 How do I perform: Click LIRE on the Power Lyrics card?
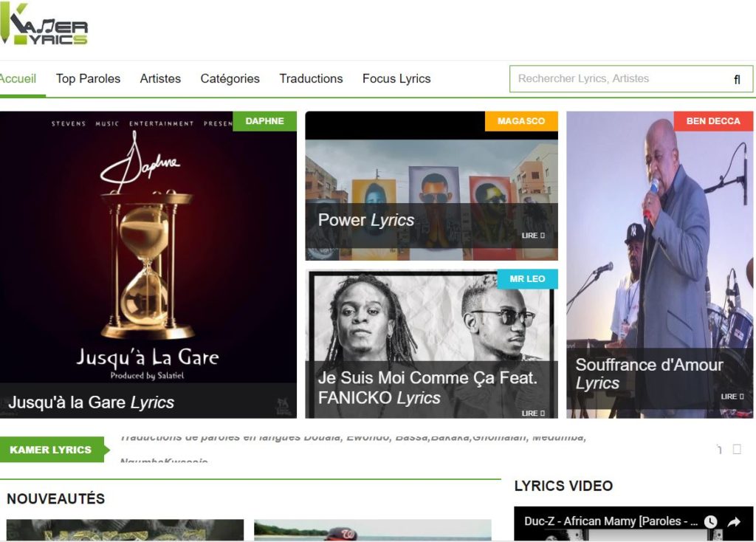[x=533, y=236]
